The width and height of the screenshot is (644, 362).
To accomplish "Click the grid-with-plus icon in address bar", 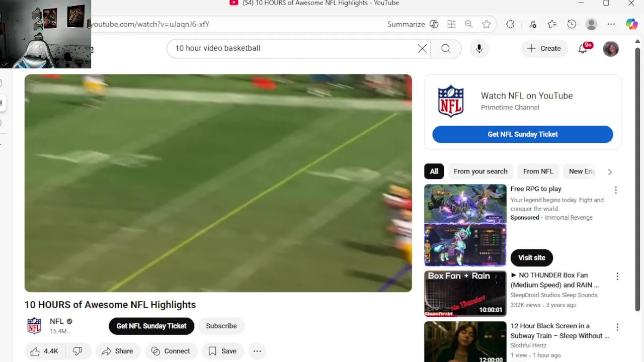I will pos(451,24).
